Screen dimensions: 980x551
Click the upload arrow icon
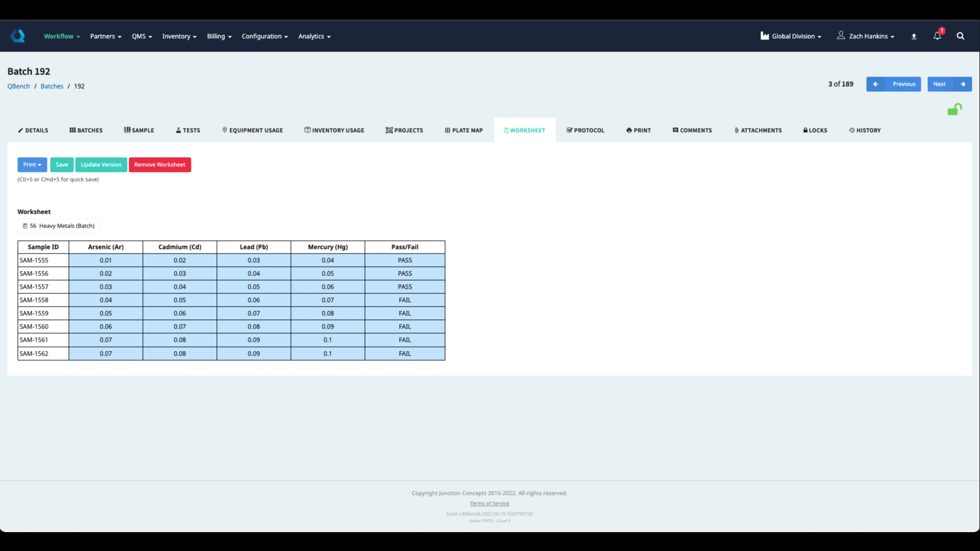pos(914,36)
